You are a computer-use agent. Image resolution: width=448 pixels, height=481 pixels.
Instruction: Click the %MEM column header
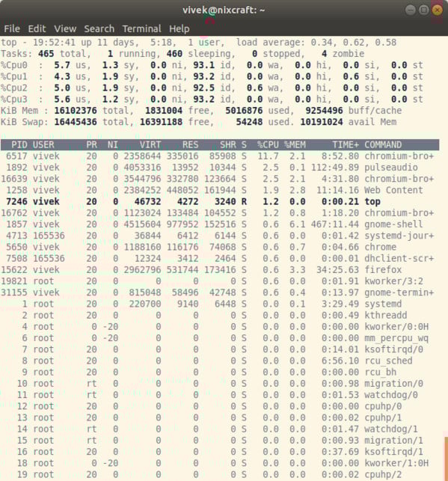pos(295,145)
